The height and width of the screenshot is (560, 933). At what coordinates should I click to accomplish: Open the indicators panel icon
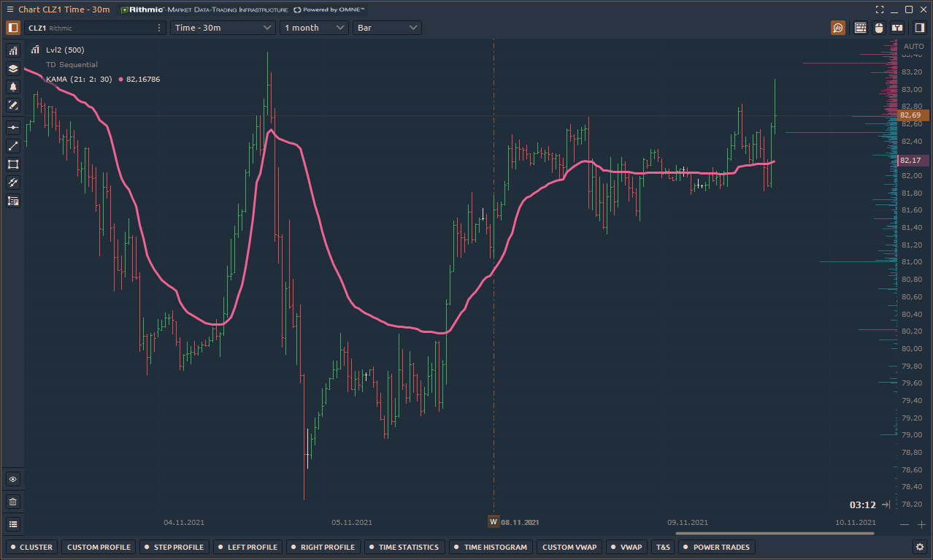[x=13, y=50]
